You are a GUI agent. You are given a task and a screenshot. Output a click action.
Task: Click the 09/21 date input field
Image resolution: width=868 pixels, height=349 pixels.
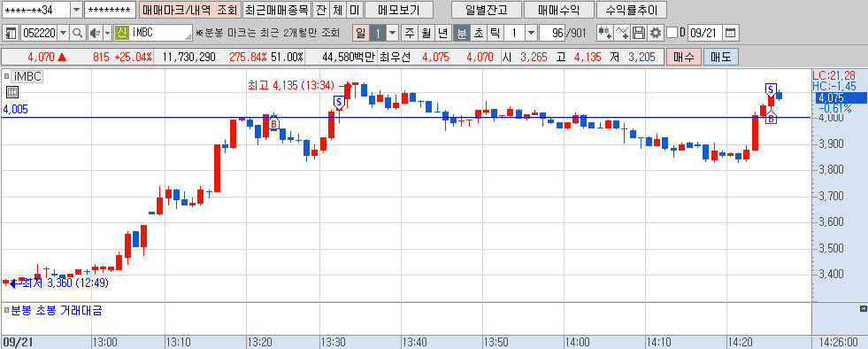point(704,33)
